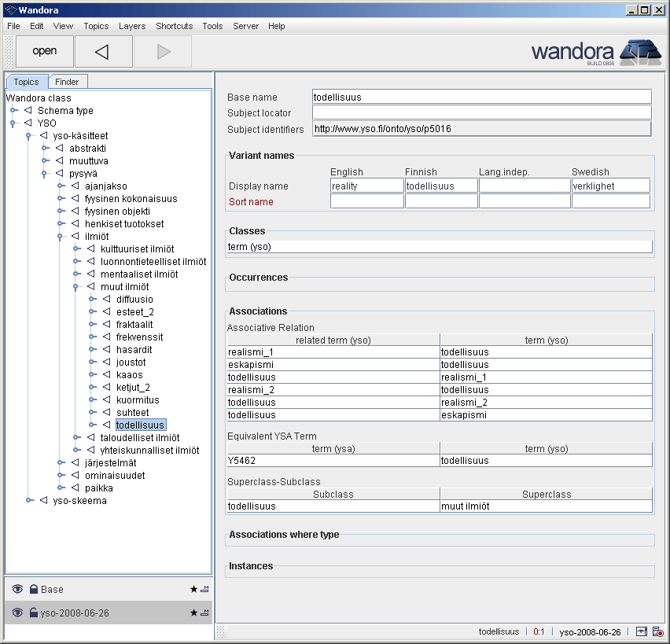Open the Layers menu

132,26
